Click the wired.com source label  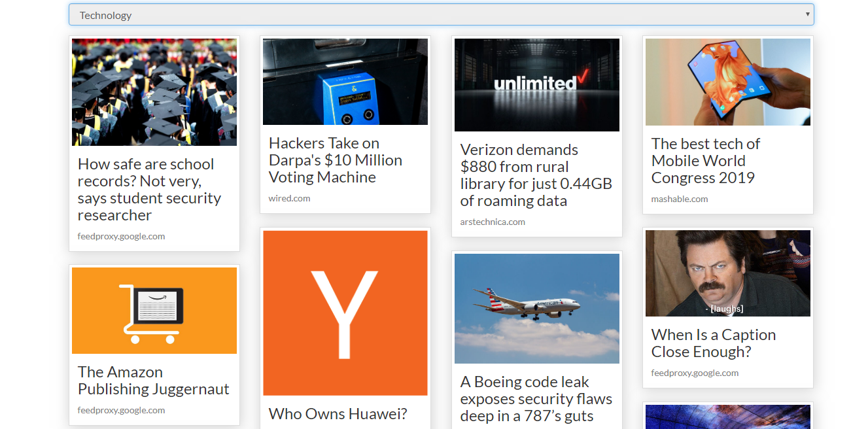(x=289, y=198)
